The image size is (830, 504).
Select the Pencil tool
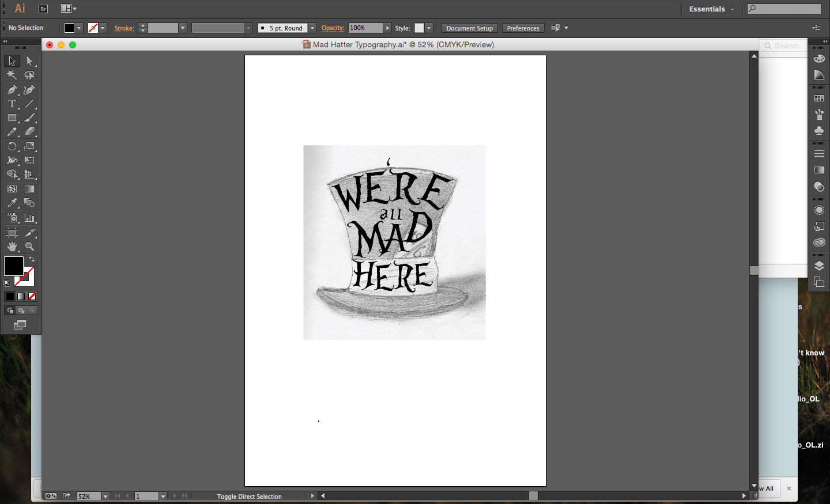[12, 132]
